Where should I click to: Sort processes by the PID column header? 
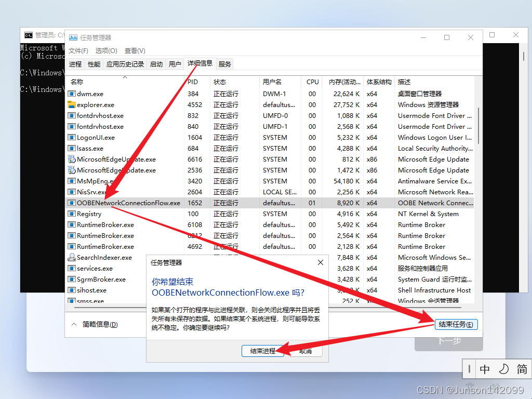point(192,82)
